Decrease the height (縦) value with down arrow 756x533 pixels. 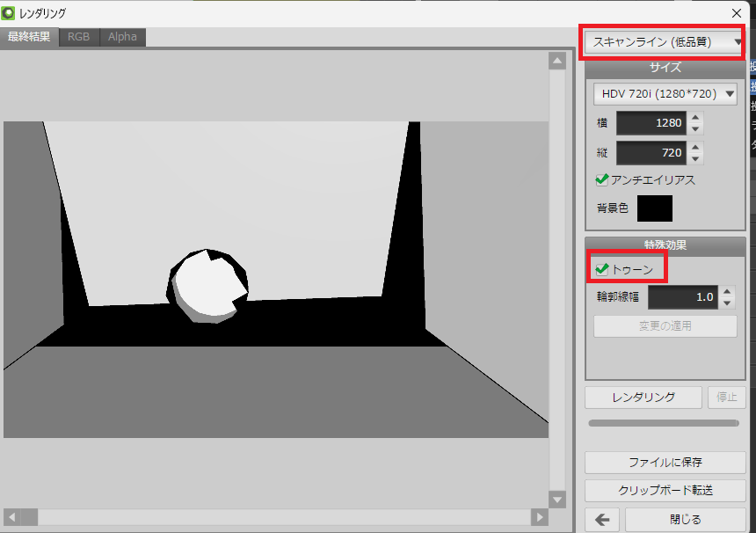pyautogui.click(x=695, y=159)
